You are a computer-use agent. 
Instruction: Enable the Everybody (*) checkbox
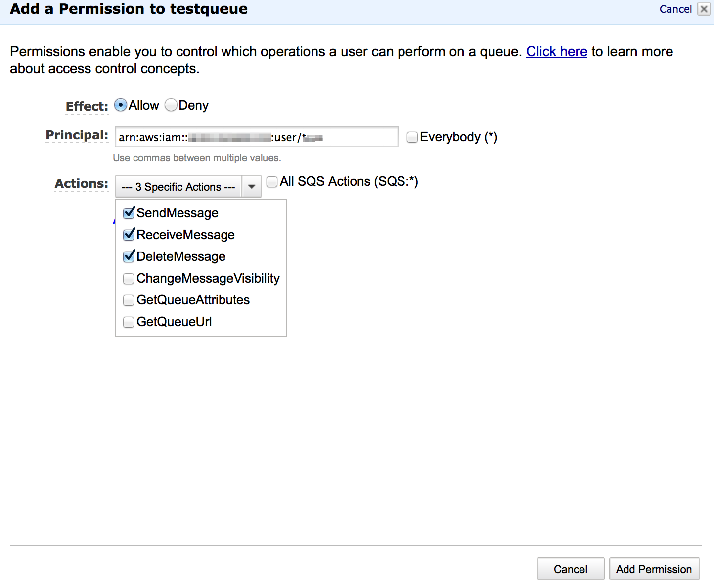[x=412, y=137]
